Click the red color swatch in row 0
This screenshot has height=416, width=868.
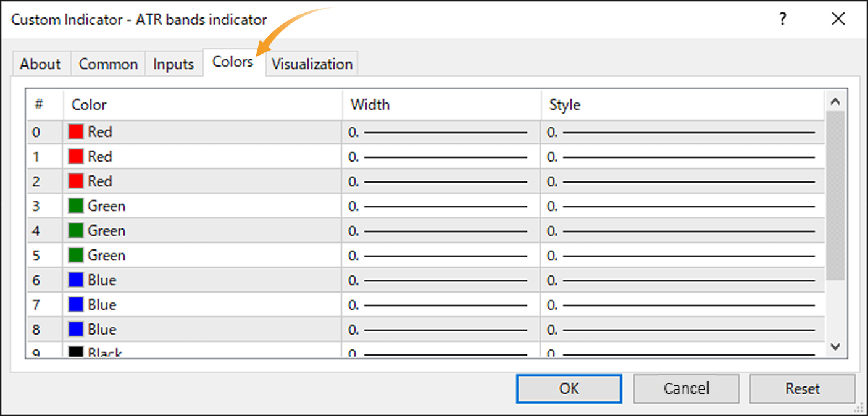(76, 132)
